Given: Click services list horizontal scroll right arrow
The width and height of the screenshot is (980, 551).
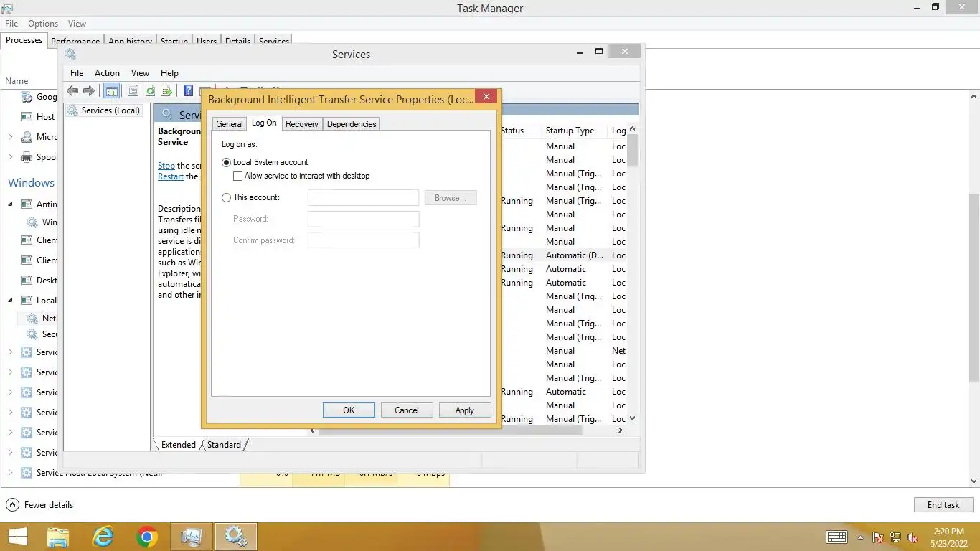Looking at the screenshot, I should [621, 430].
